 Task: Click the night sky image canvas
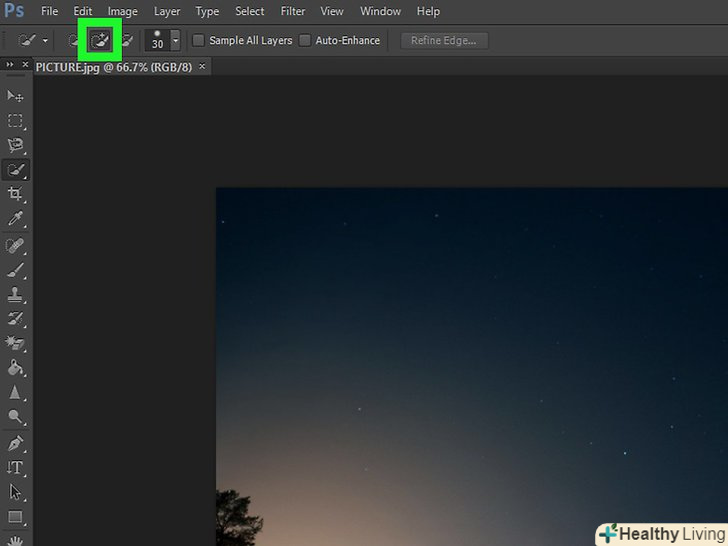(472, 367)
